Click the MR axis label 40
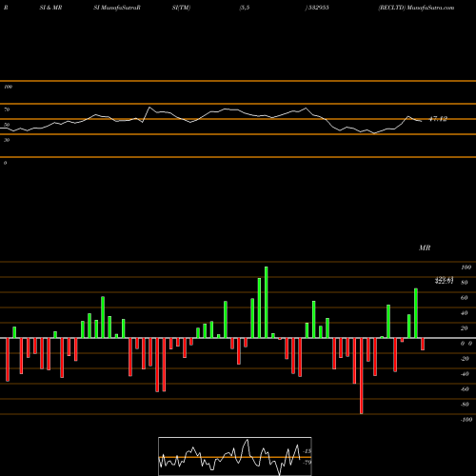The width and height of the screenshot is (476, 476). (x=465, y=313)
